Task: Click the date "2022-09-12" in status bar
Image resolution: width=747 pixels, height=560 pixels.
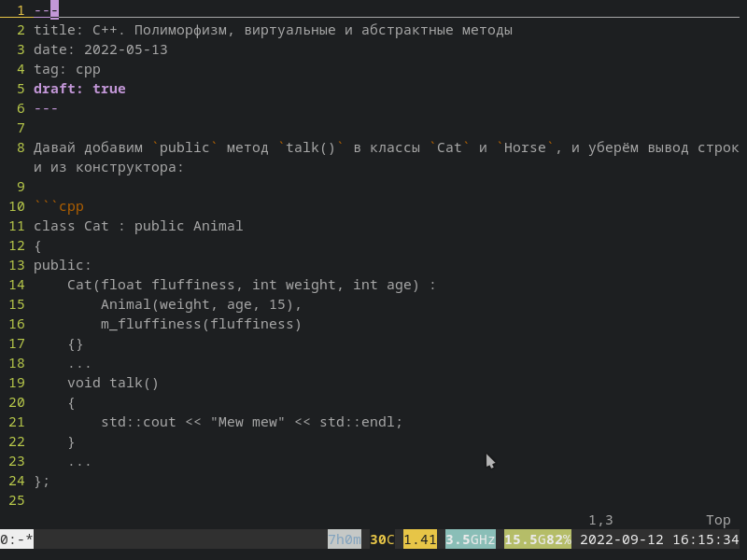Action: (x=622, y=539)
